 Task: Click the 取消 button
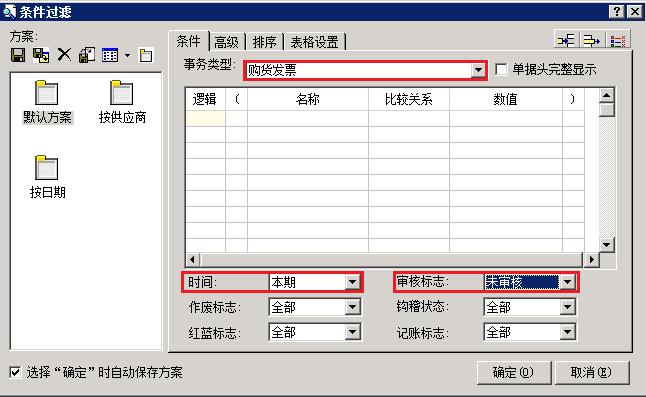[x=592, y=373]
